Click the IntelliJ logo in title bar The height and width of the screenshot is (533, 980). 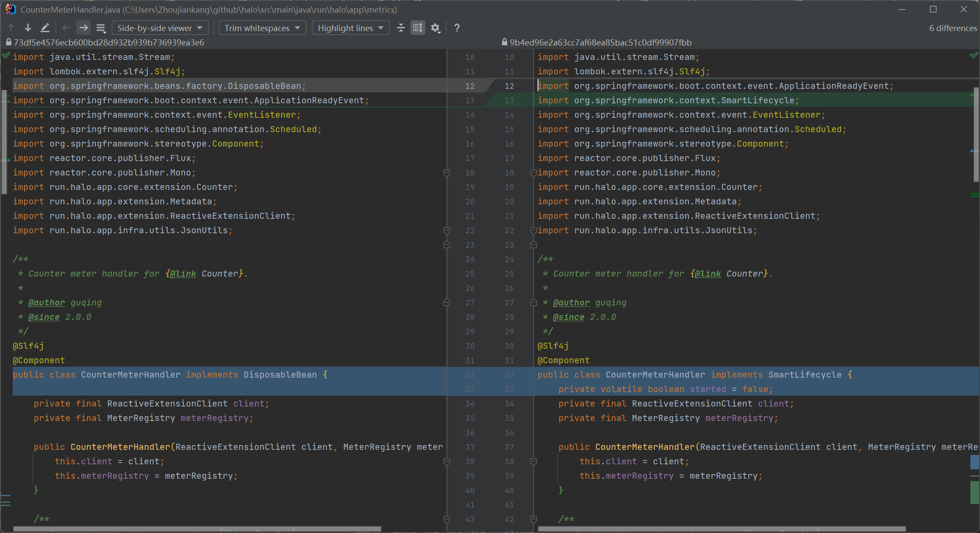click(11, 9)
